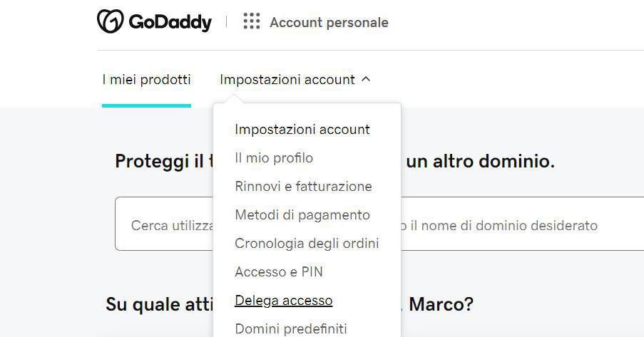The width and height of the screenshot is (644, 337).
Task: Select Accesso e PIN menu item
Action: tap(278, 272)
